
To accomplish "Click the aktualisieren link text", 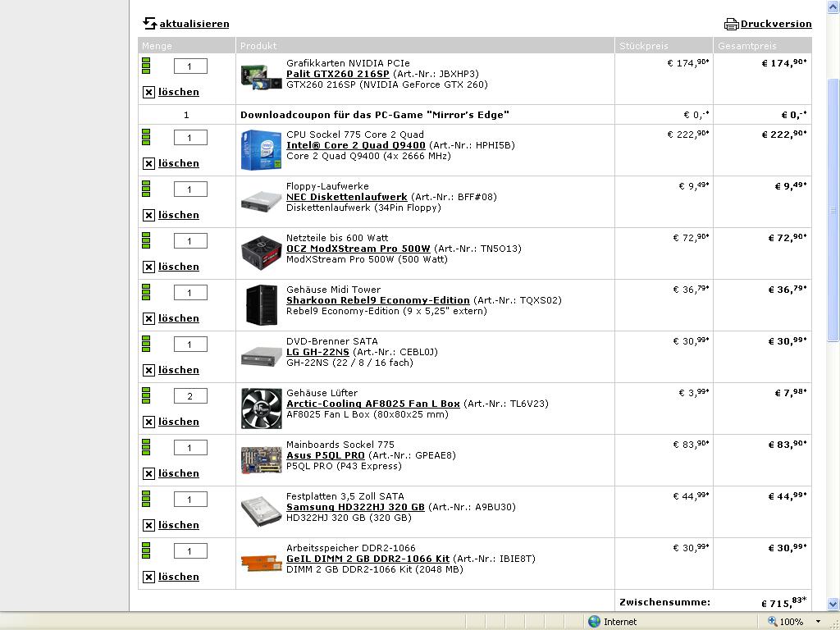I will [194, 24].
